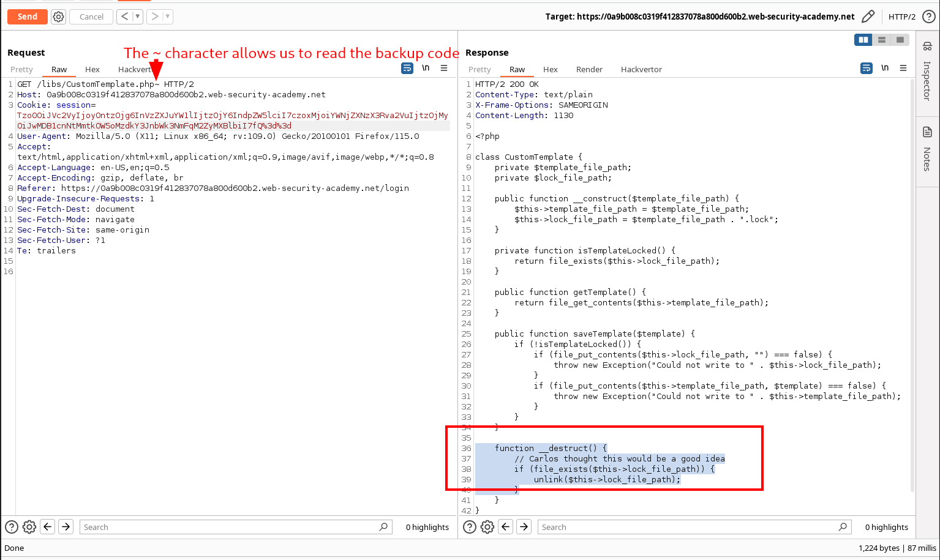Click 'unlink($this->lock_file_path);' code line

607,480
